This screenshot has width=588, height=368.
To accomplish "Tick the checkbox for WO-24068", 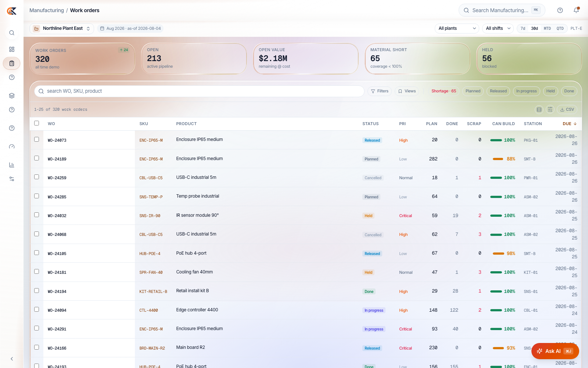I will click(x=36, y=234).
